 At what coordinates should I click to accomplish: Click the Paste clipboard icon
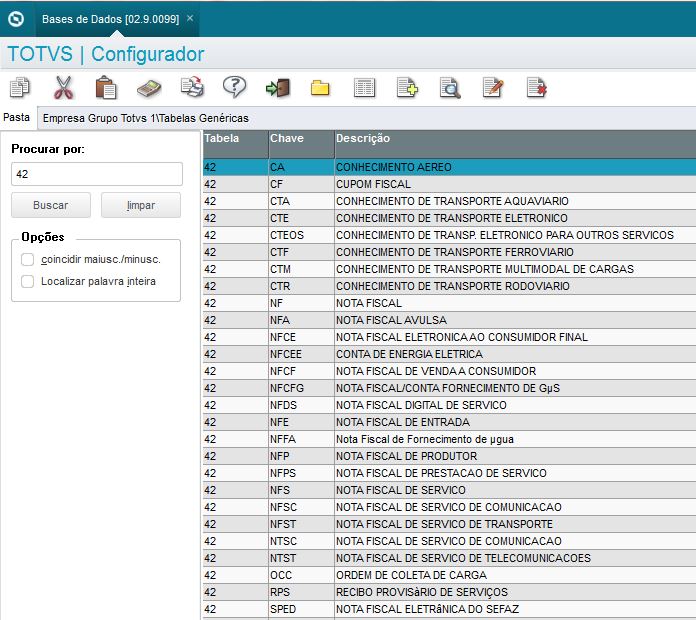[x=106, y=87]
